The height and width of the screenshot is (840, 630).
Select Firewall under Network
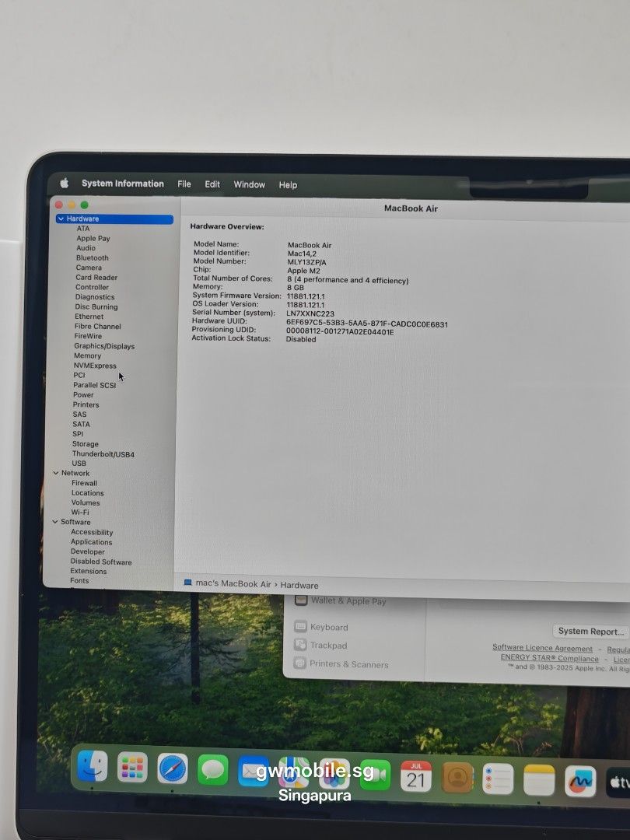click(x=84, y=483)
